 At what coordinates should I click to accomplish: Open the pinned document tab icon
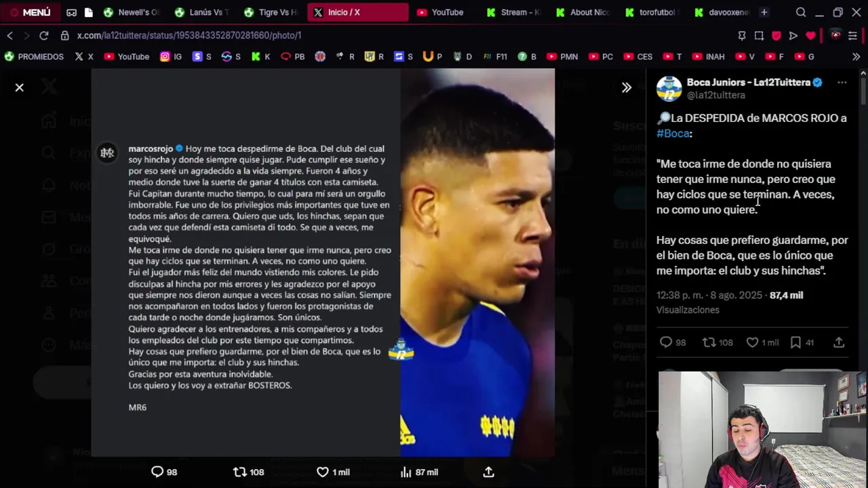88,12
